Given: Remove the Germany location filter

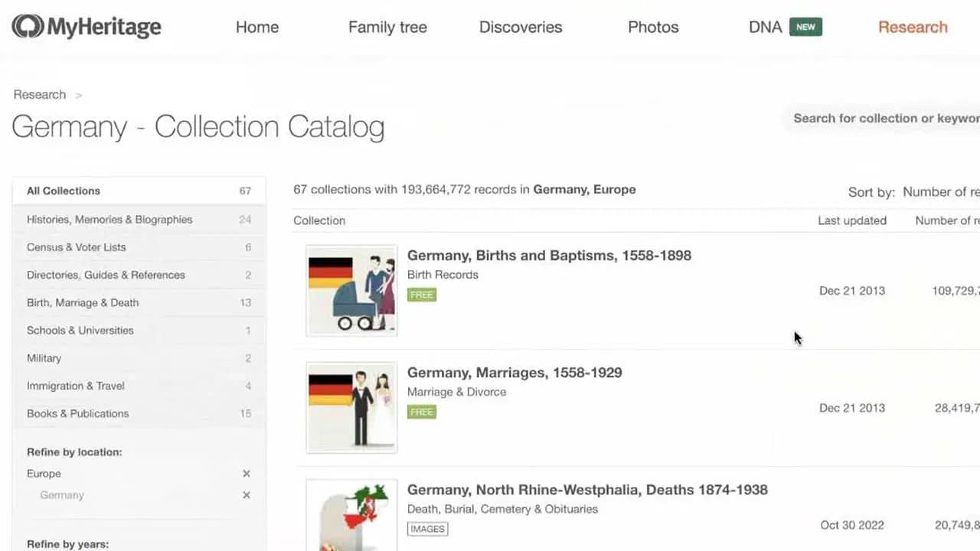Looking at the screenshot, I should (x=247, y=495).
